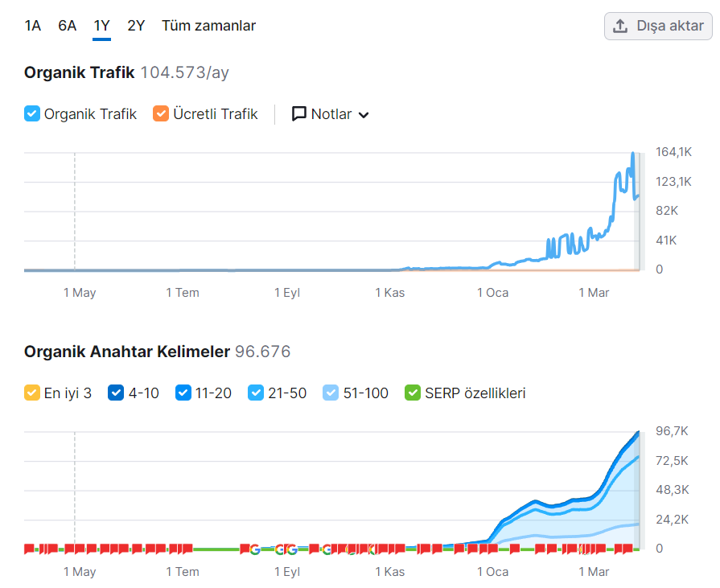Click the 72,5K axis label
Viewport: 720px width, 588px height.
[x=673, y=461]
